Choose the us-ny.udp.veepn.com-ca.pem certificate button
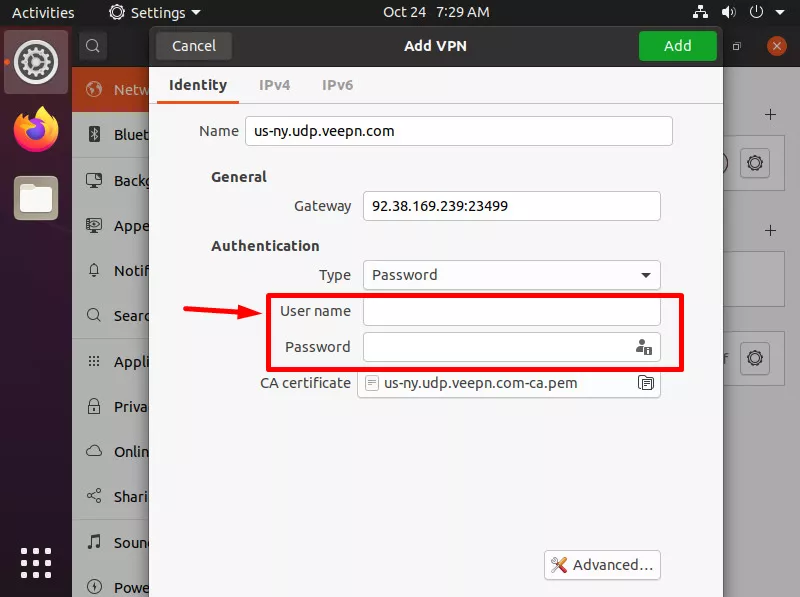This screenshot has height=597, width=800. click(509, 383)
